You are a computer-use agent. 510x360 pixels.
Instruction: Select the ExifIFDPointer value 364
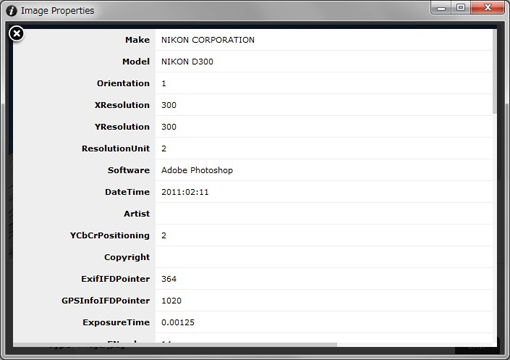coord(169,279)
